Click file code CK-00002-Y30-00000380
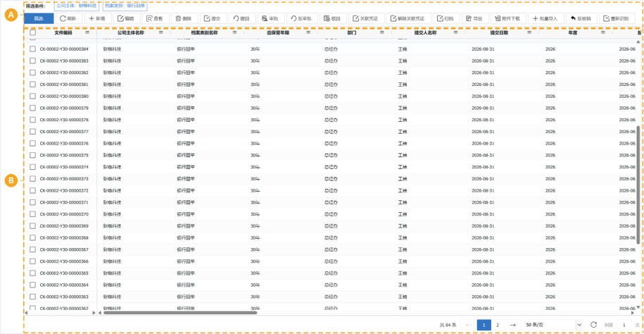This screenshot has width=644, height=334. (63, 97)
